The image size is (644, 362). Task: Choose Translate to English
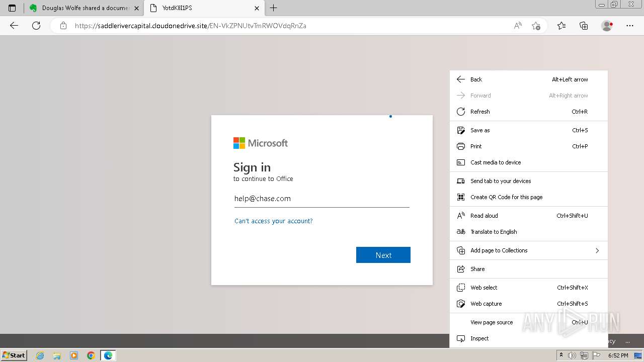529,232
